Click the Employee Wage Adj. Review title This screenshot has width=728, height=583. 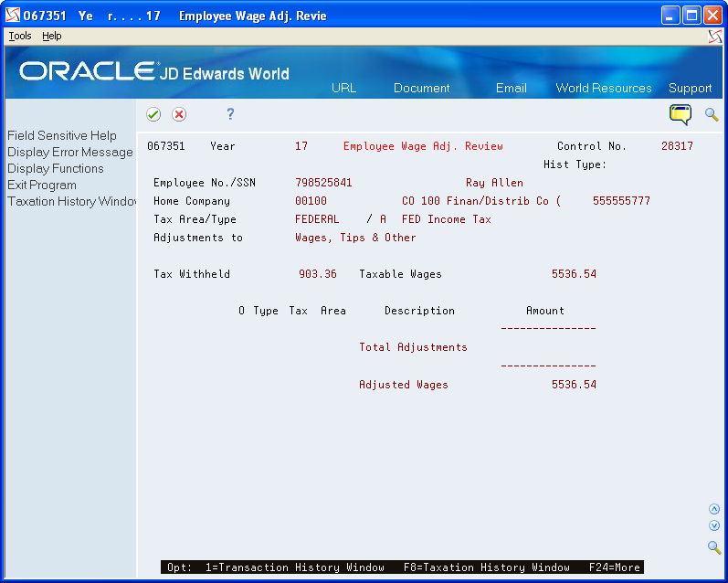point(423,146)
